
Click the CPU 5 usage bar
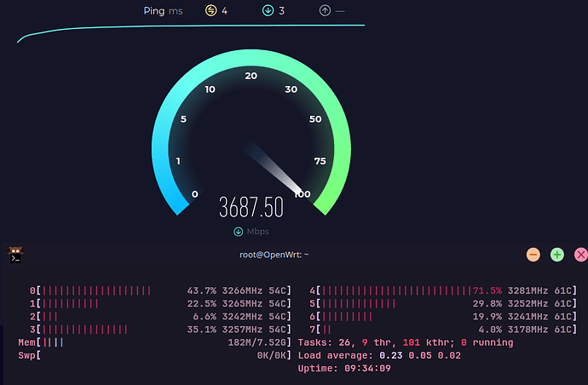(x=359, y=303)
